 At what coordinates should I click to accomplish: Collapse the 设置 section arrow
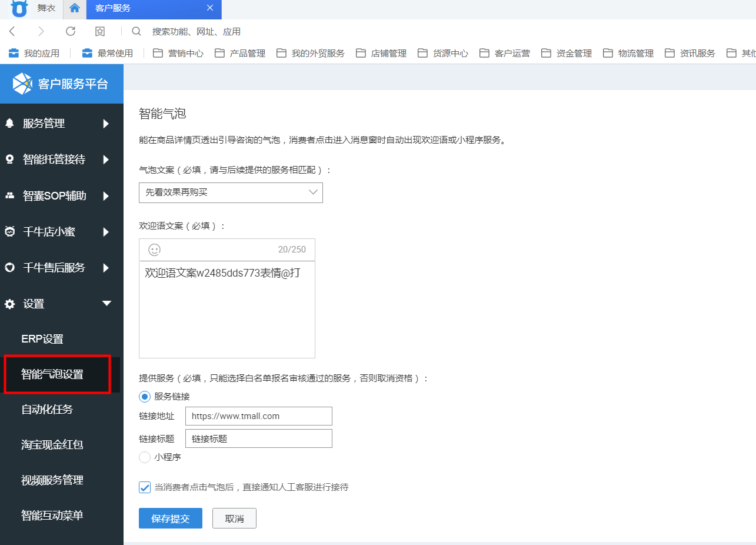[106, 304]
